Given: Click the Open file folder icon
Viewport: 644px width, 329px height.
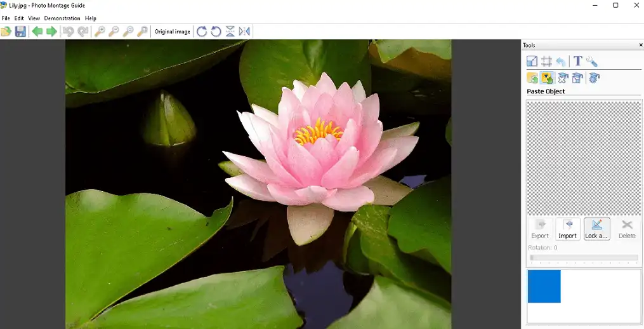Looking at the screenshot, I should coord(6,32).
